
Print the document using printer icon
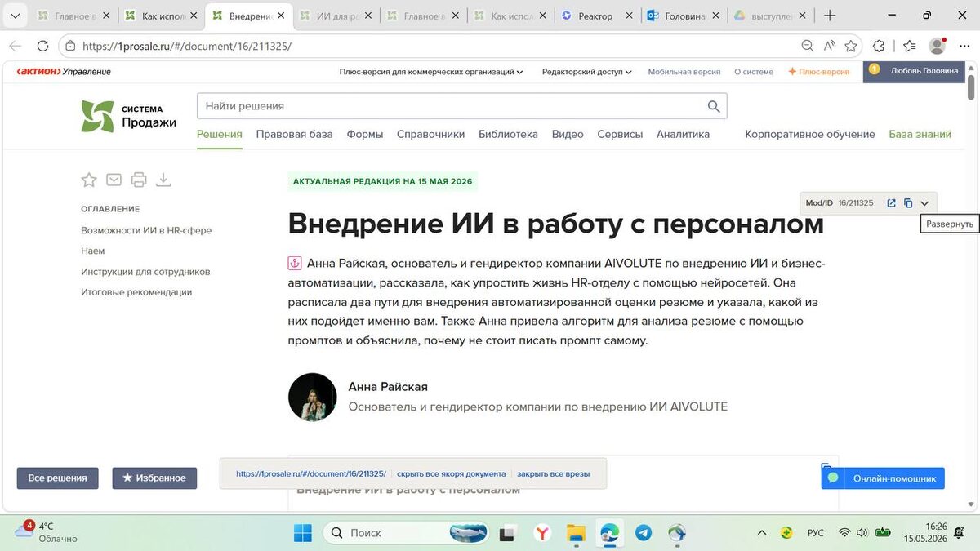[x=139, y=180]
